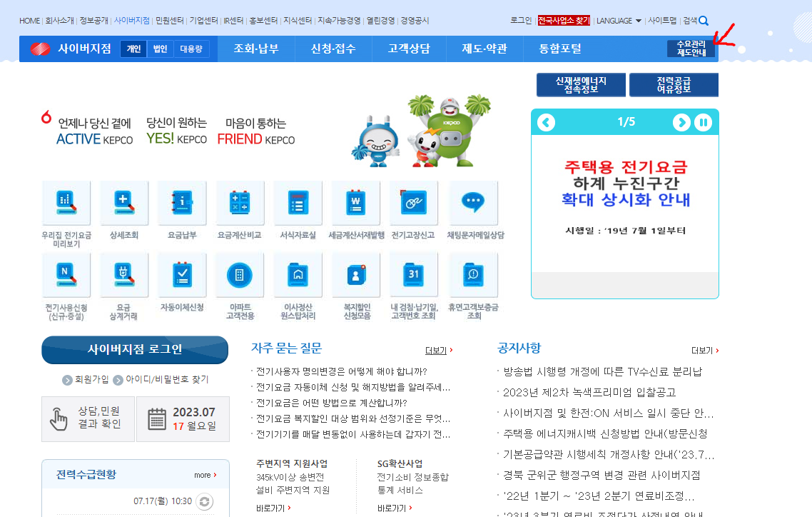Click 지속가능경영 in top navigation
Screen dimensions: 812x517
pos(339,21)
